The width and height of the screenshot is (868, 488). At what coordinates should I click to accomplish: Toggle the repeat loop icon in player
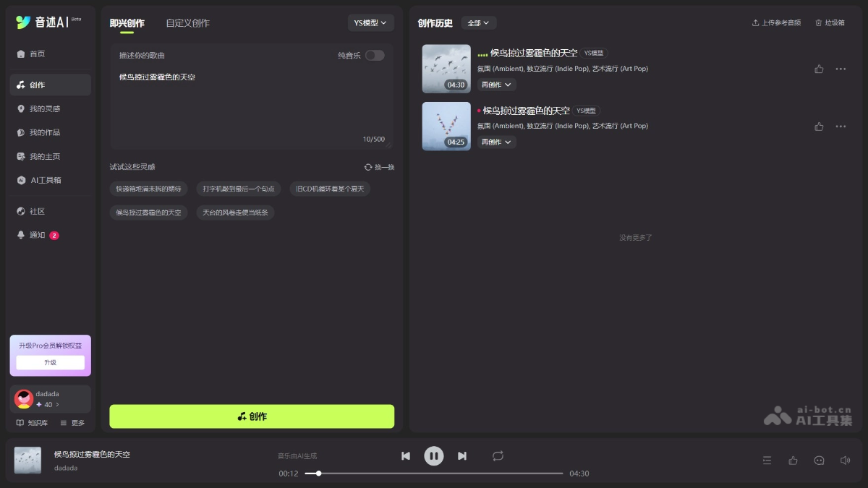(x=498, y=455)
